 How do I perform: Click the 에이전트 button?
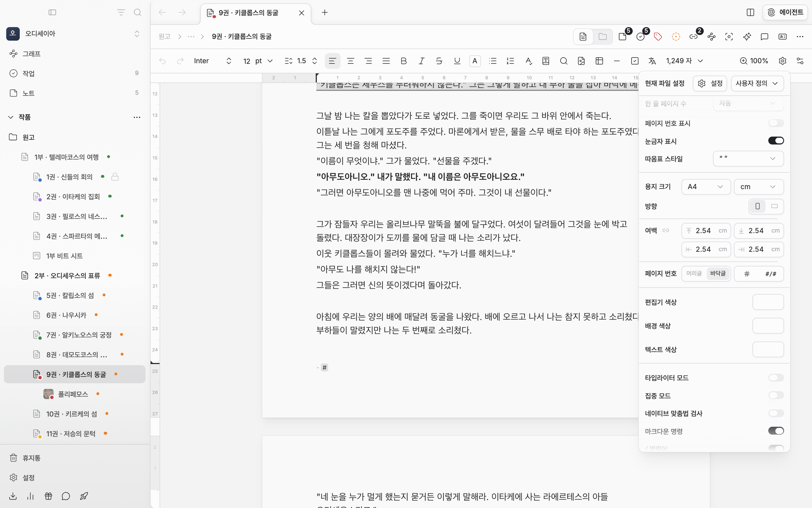(x=785, y=12)
